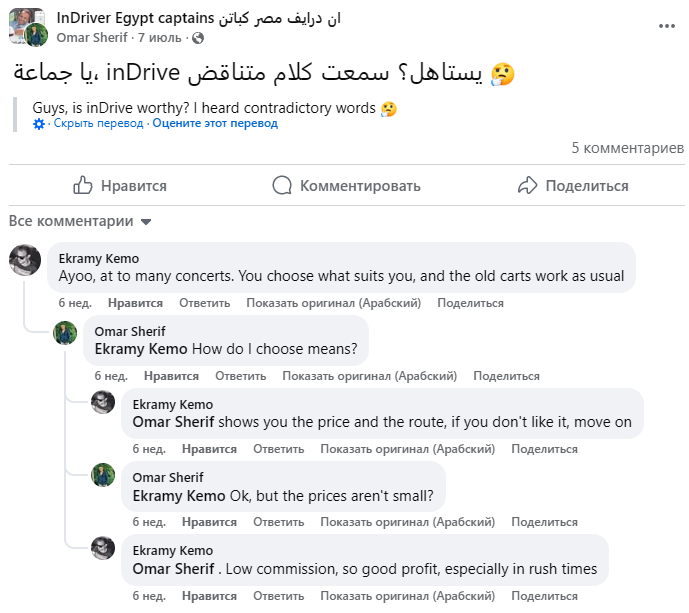Show original Arabic for 'shows you the price' comment
689x613 pixels.
click(x=407, y=449)
